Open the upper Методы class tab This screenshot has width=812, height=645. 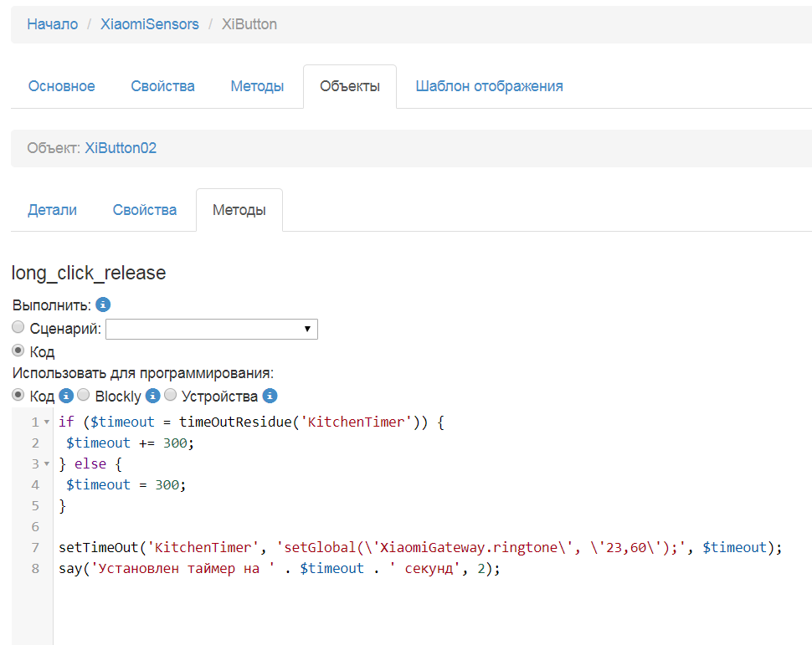pyautogui.click(x=257, y=86)
